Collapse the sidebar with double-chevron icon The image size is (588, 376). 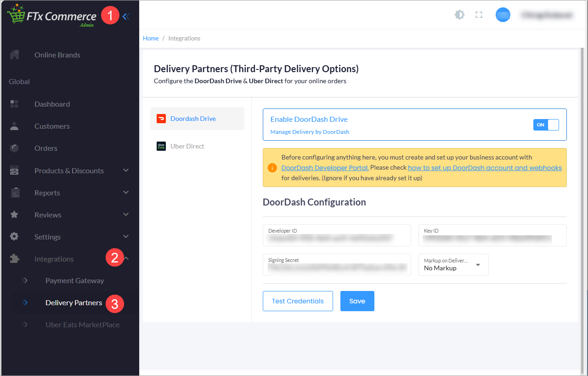click(x=126, y=17)
